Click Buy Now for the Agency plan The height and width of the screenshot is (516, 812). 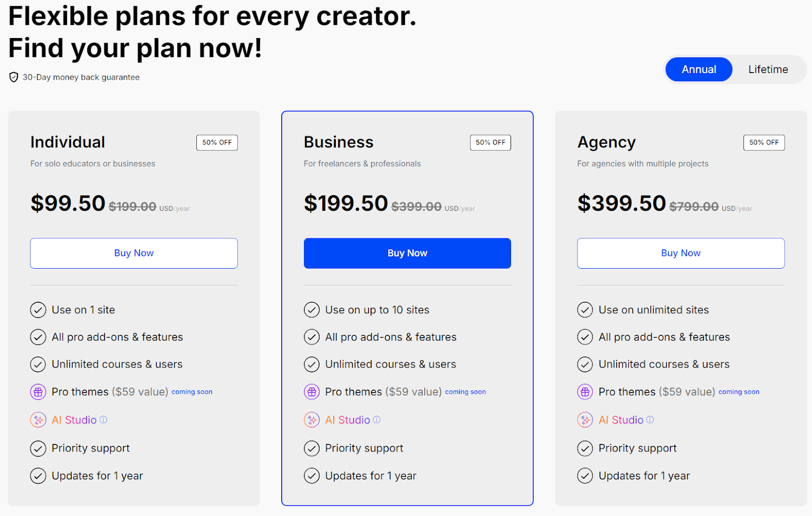[680, 253]
